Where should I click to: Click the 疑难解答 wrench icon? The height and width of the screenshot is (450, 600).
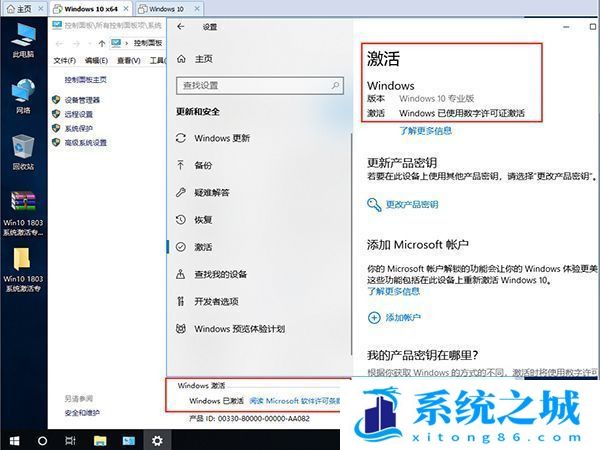(181, 192)
